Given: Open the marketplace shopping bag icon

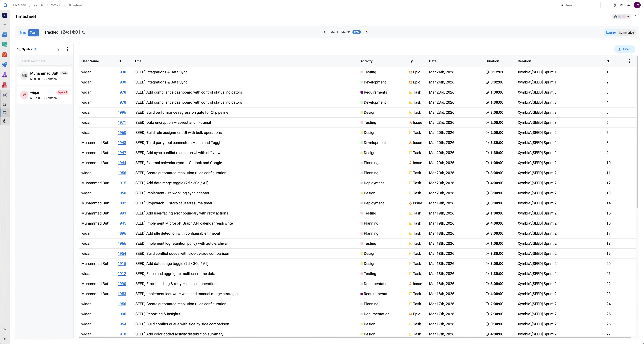Looking at the screenshot, I should pos(614,5).
